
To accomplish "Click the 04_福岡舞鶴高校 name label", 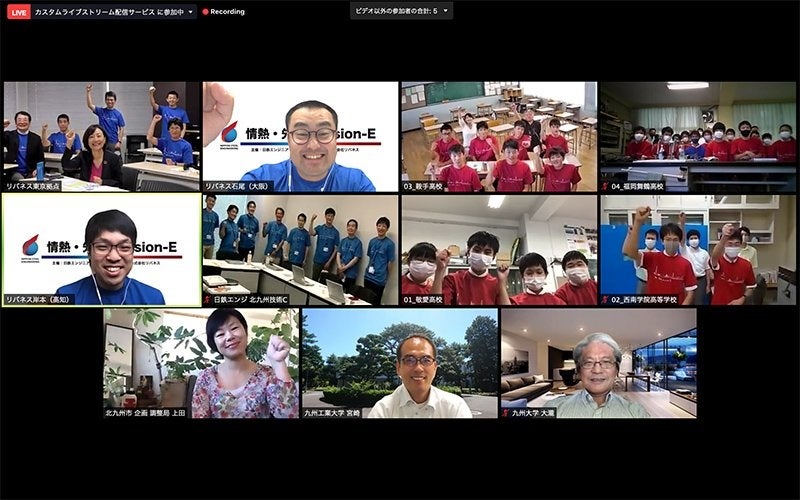I will pyautogui.click(x=638, y=187).
